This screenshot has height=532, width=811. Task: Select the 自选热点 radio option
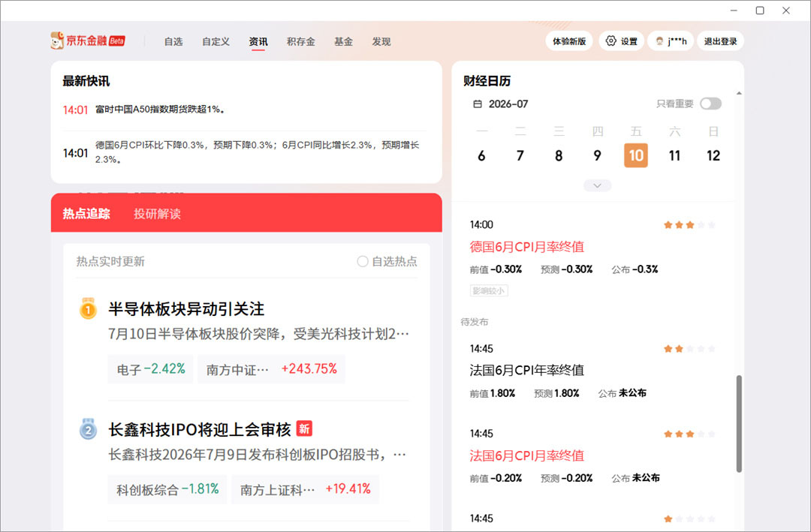tap(363, 262)
